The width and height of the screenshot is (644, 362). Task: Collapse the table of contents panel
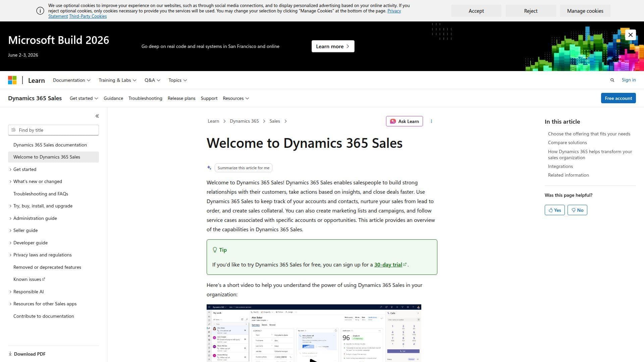[97, 116]
